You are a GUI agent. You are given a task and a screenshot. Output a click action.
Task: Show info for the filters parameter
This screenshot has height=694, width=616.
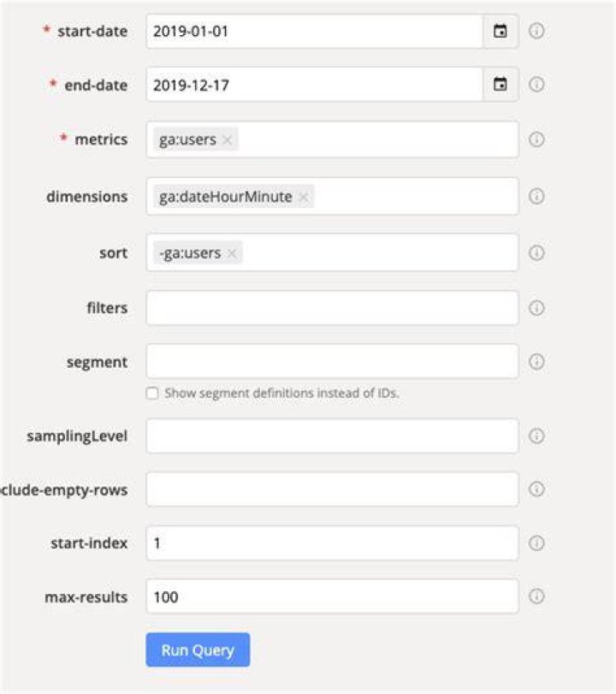[x=536, y=307]
